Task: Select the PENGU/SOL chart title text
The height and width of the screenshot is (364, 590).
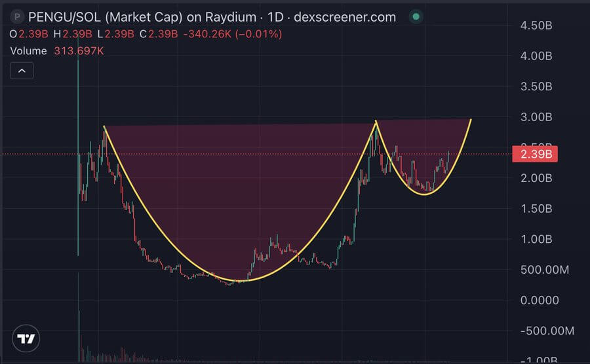Action: (212, 17)
